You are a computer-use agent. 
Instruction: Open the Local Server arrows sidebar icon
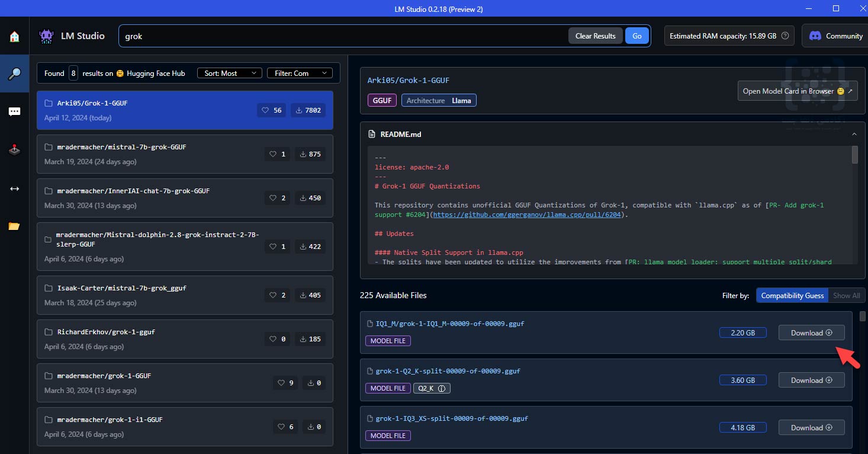pyautogui.click(x=14, y=188)
